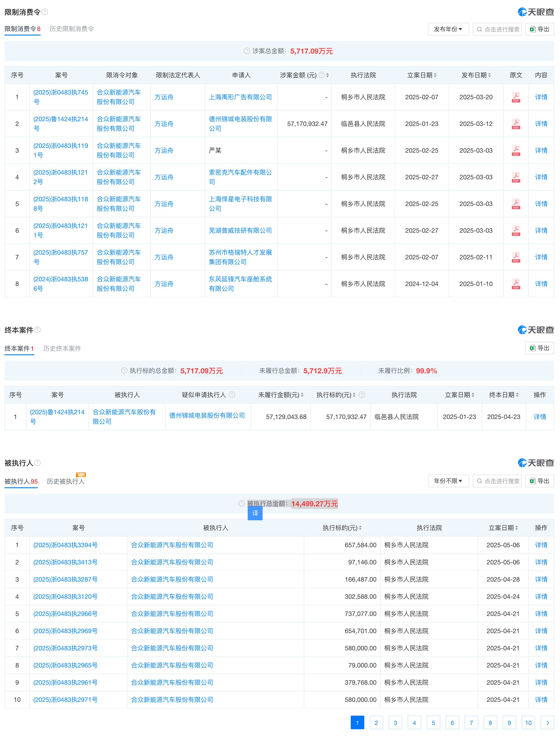Sort 限制消费令 table by 立案日期
The width and height of the screenshot is (560, 736).
click(435, 75)
